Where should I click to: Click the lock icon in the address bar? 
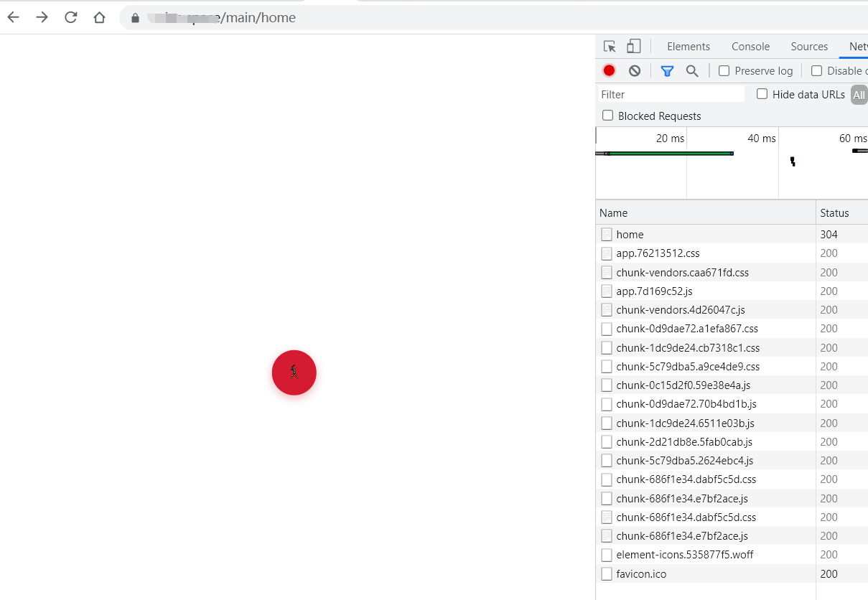click(135, 18)
